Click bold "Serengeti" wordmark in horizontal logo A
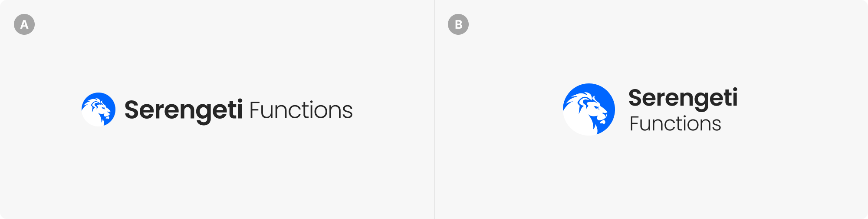This screenshot has width=868, height=219. pos(183,110)
